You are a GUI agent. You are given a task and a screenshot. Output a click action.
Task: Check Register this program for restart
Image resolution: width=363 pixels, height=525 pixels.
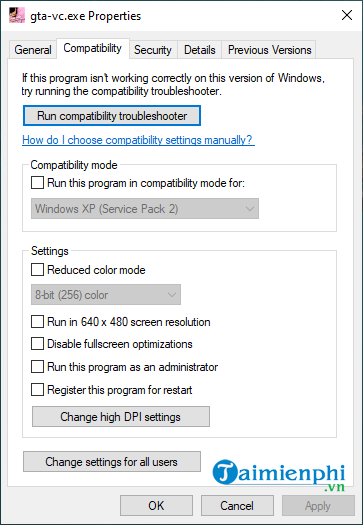coord(37,390)
